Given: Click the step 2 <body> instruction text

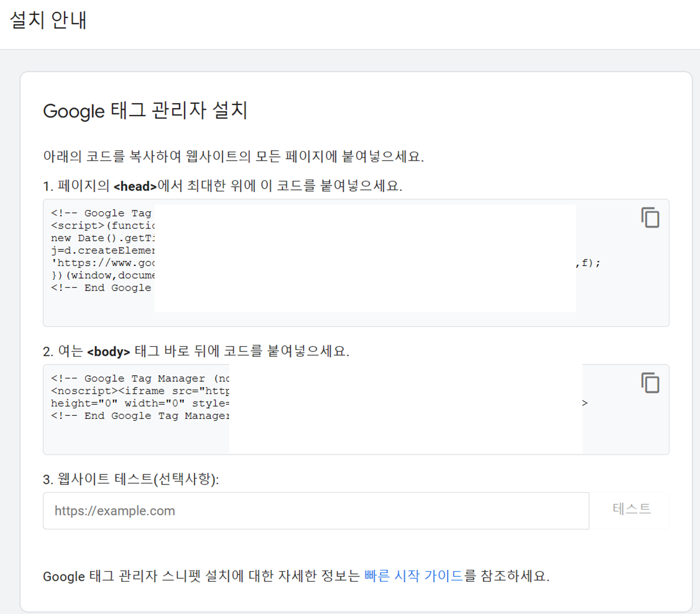Looking at the screenshot, I should click(196, 351).
